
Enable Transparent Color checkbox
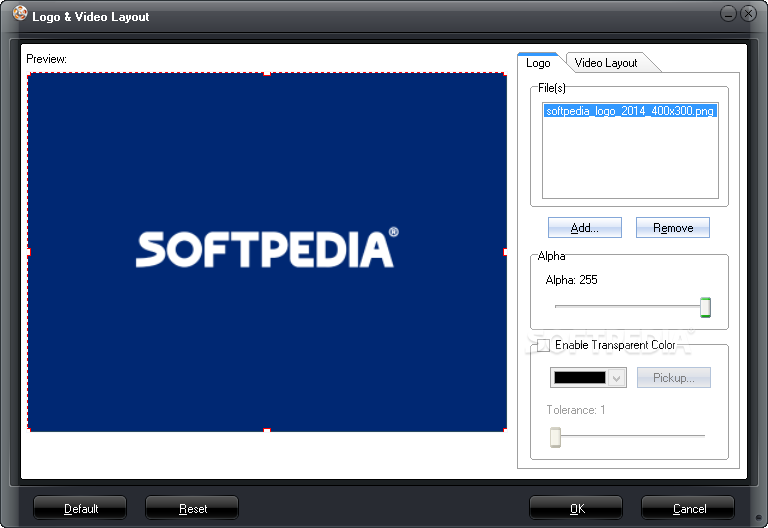coord(544,345)
